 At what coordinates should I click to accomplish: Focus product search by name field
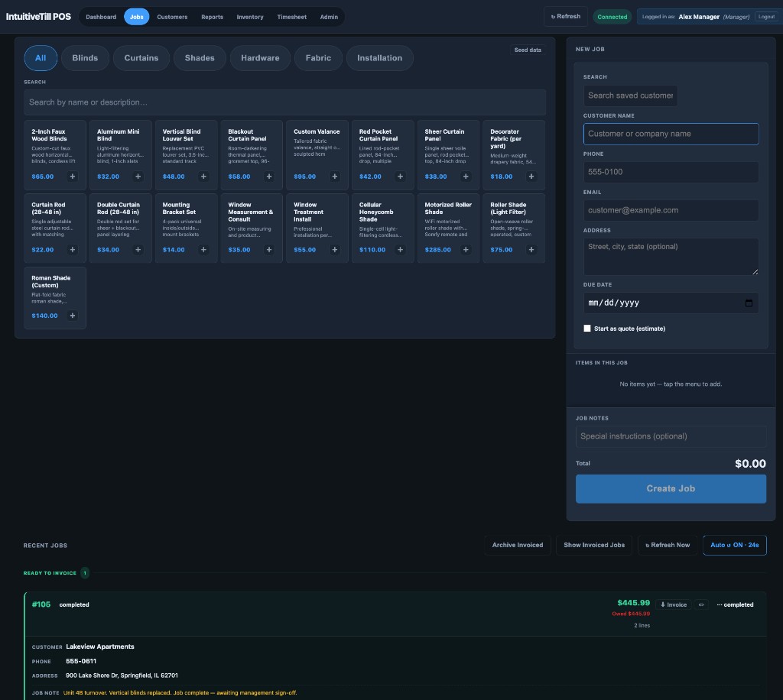click(284, 102)
